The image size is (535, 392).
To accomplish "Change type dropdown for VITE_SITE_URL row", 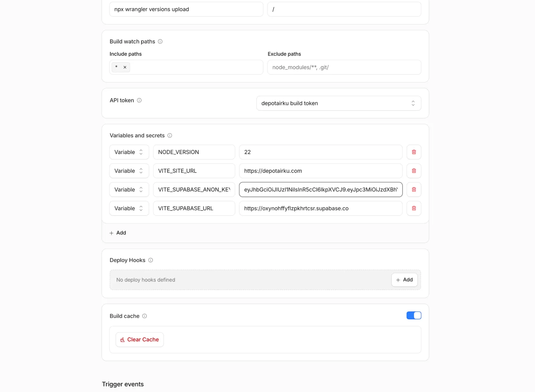I will [129, 171].
